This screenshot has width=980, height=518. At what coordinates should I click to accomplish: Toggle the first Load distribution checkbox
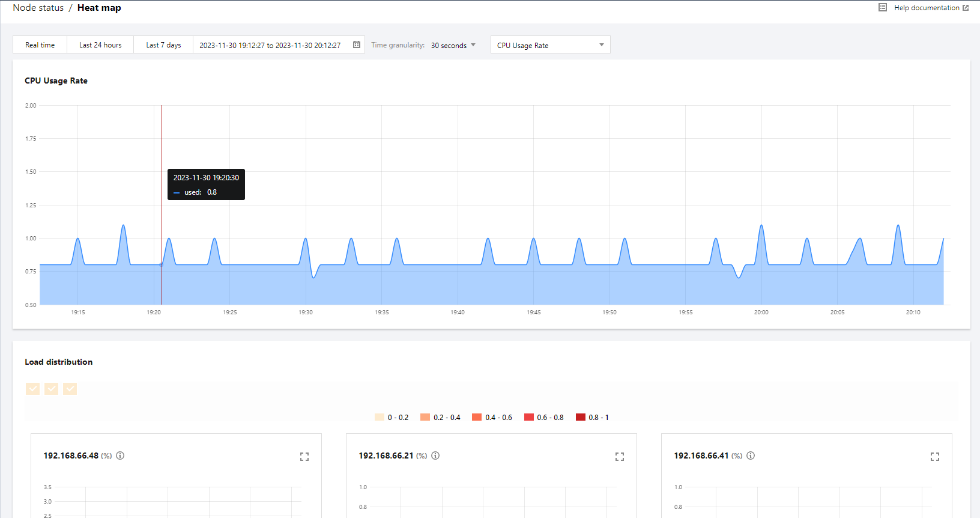pos(33,389)
